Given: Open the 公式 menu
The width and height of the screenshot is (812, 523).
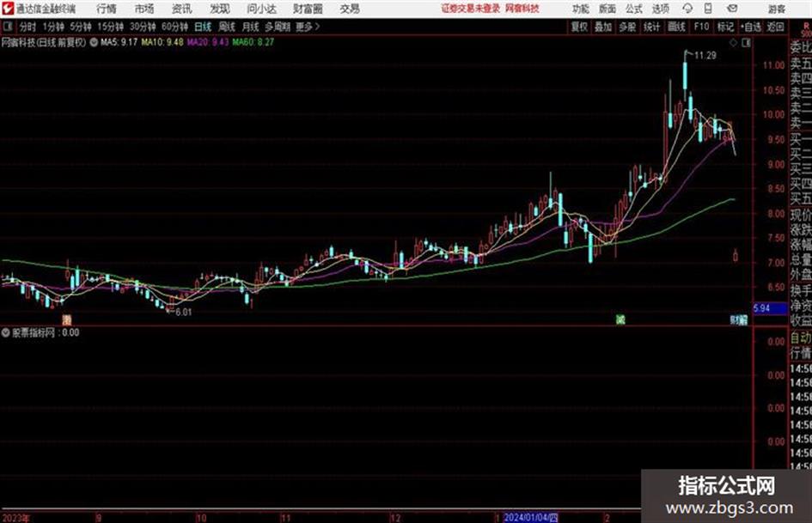Looking at the screenshot, I should coord(634,9).
